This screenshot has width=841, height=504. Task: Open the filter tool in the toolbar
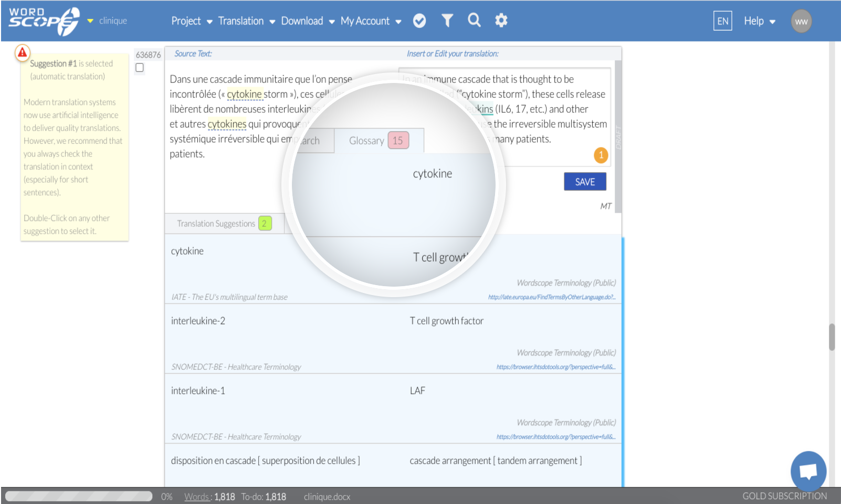point(447,20)
